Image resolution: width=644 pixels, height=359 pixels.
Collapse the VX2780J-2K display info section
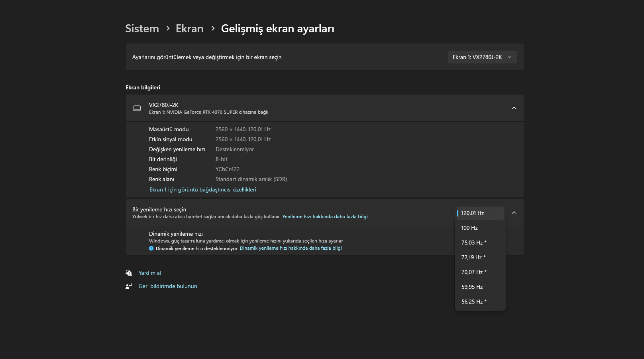(514, 108)
